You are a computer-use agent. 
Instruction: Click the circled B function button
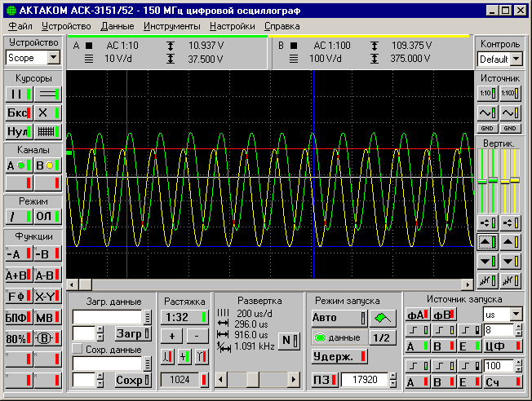48,338
